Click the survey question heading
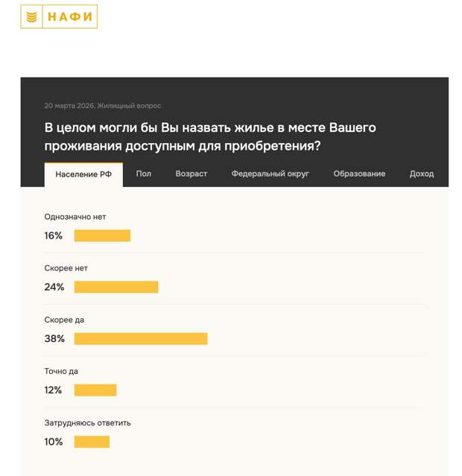The height and width of the screenshot is (476, 462). [210, 137]
